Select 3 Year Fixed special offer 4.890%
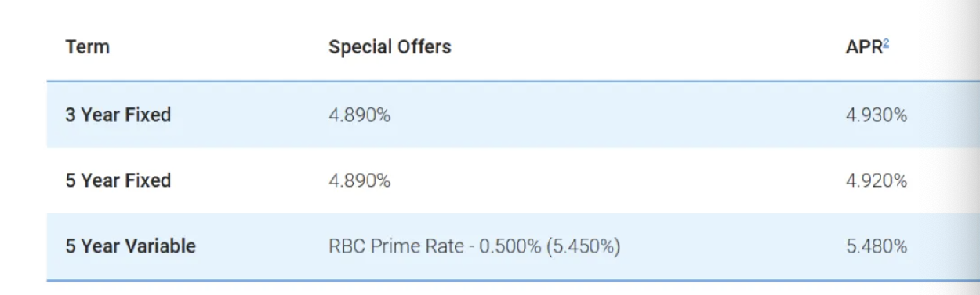Viewport: 980px width, 295px height. (359, 115)
